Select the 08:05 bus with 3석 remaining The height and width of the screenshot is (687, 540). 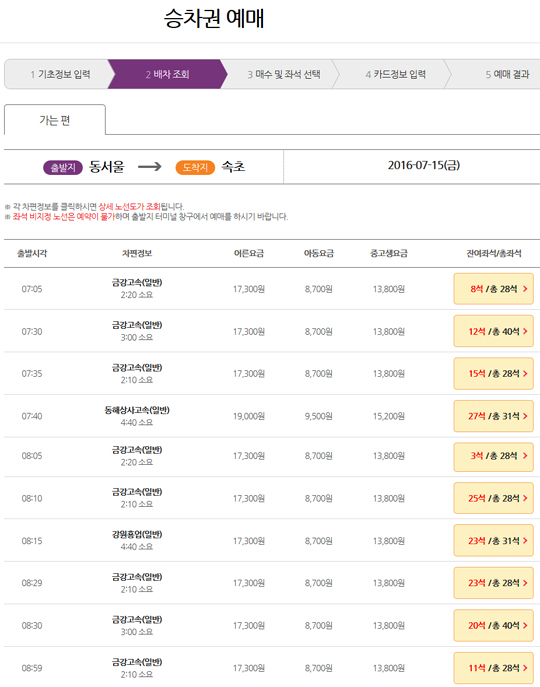coord(494,456)
